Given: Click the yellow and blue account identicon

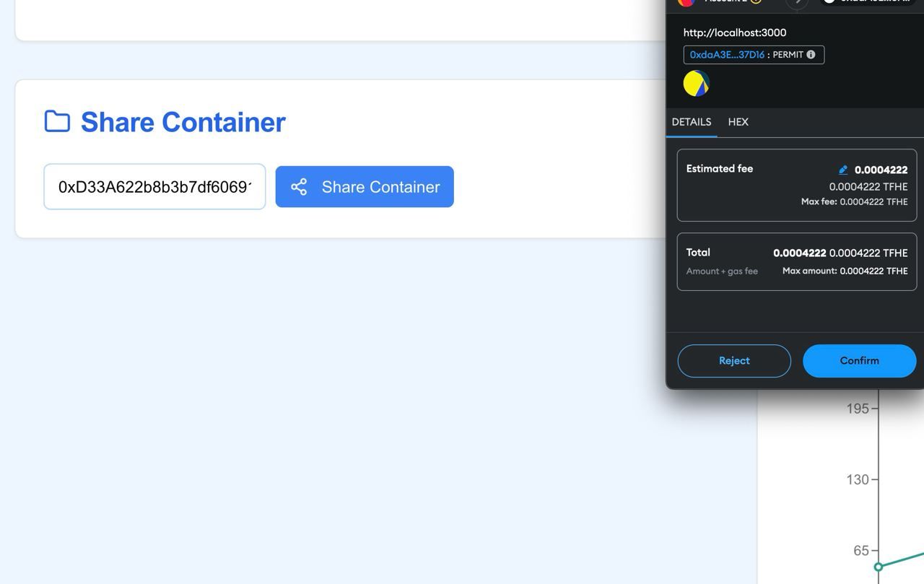Looking at the screenshot, I should click(x=697, y=84).
